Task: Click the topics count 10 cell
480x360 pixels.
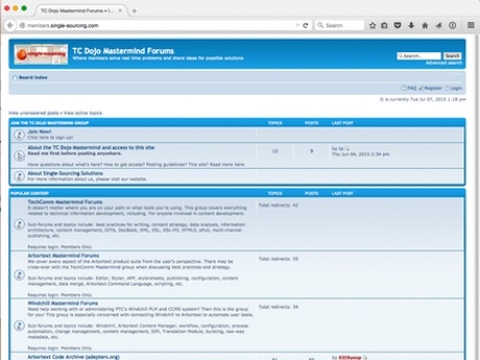Action: (275, 151)
